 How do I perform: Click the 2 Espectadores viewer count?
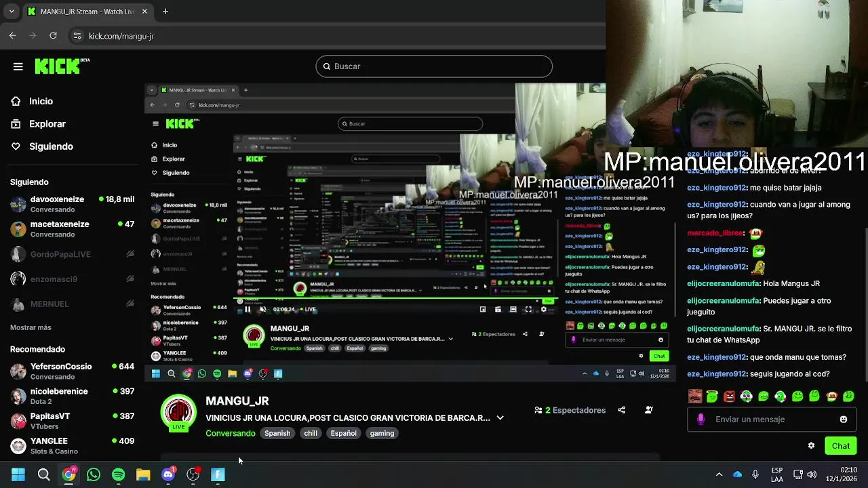(570, 410)
